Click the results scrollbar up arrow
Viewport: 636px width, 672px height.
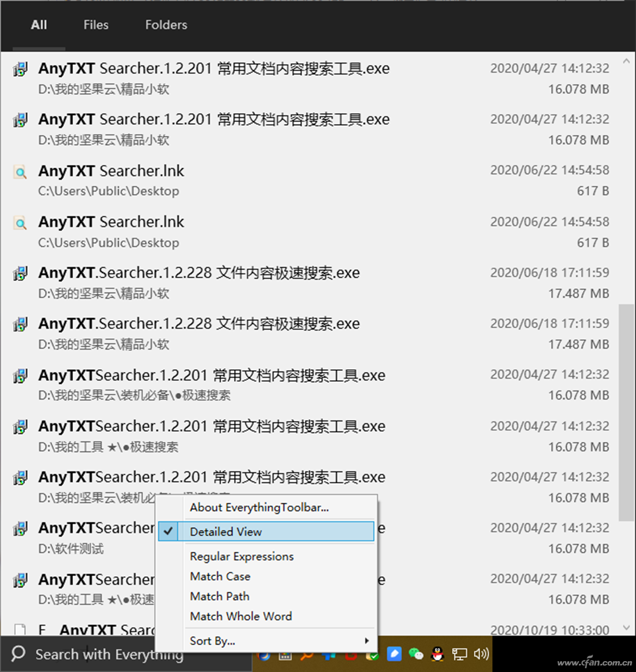[626, 61]
